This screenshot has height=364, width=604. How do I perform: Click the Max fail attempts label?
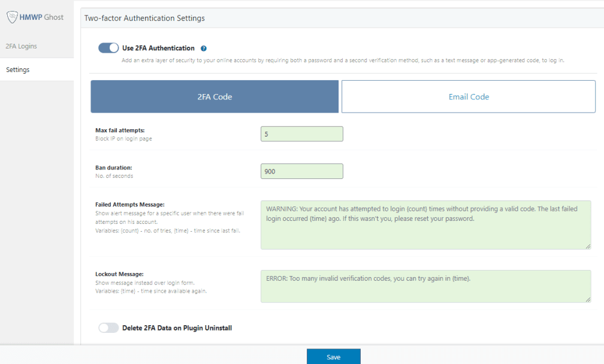coord(120,131)
